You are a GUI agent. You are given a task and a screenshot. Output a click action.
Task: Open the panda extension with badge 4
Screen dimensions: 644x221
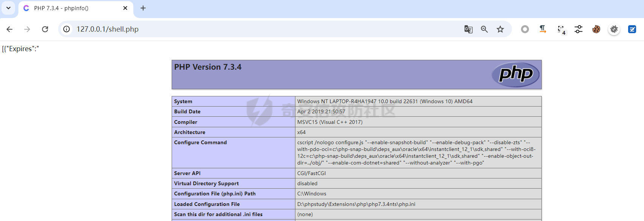coord(561,29)
